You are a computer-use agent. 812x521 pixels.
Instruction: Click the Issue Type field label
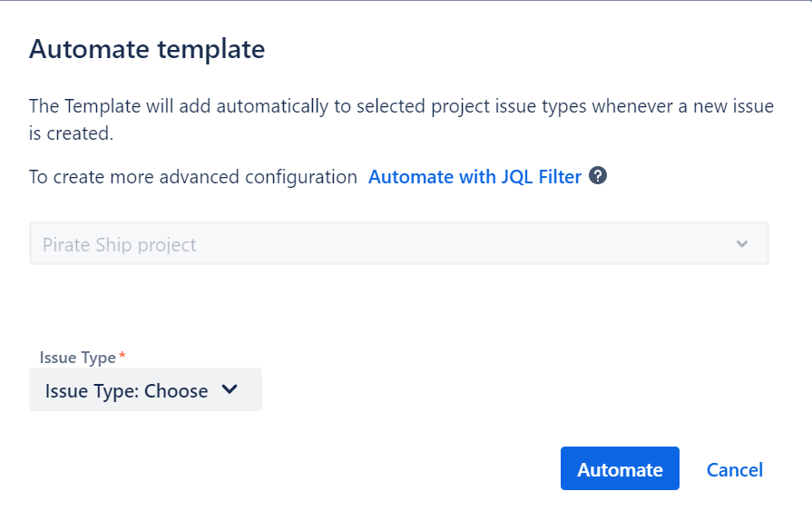point(77,358)
